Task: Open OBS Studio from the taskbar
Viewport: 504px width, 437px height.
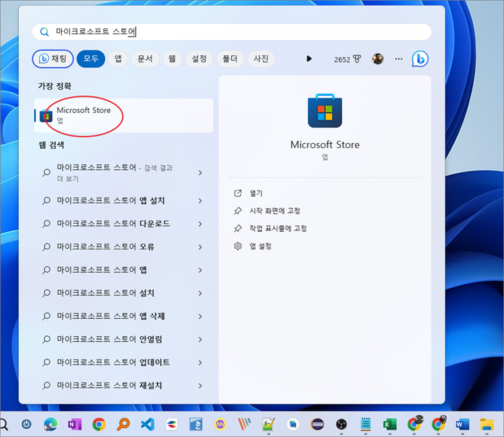Action: click(x=342, y=424)
